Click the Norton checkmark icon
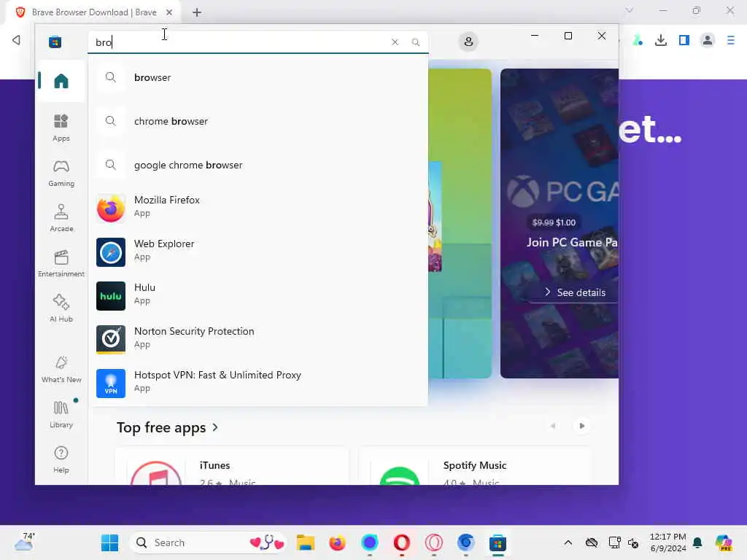This screenshot has width=747, height=560. (111, 340)
